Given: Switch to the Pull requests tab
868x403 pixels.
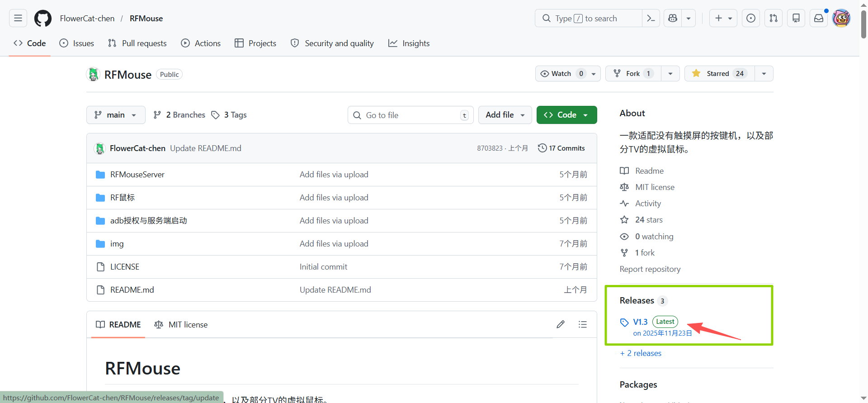Looking at the screenshot, I should point(137,43).
